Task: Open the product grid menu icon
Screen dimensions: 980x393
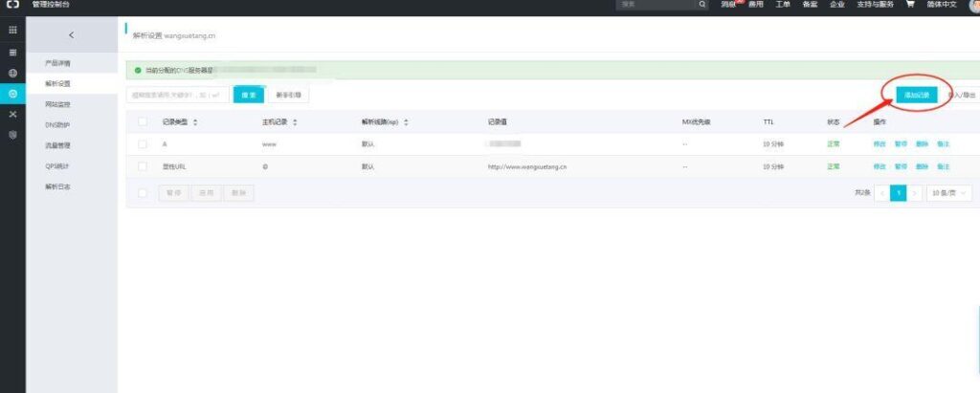Action: (12, 30)
